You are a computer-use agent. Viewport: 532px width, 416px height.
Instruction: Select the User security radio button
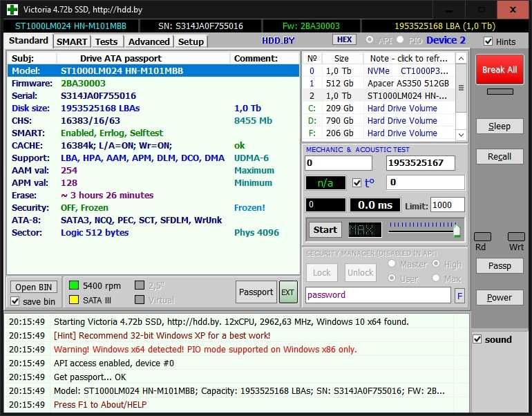coord(392,278)
